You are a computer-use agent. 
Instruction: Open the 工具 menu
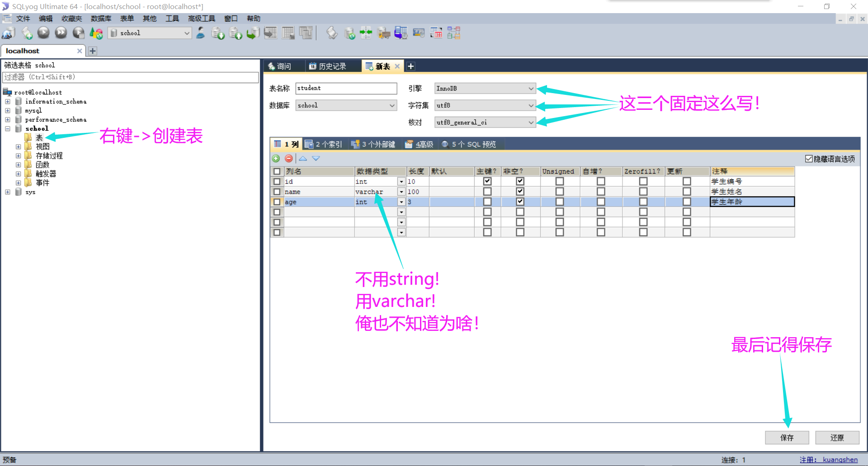[172, 19]
